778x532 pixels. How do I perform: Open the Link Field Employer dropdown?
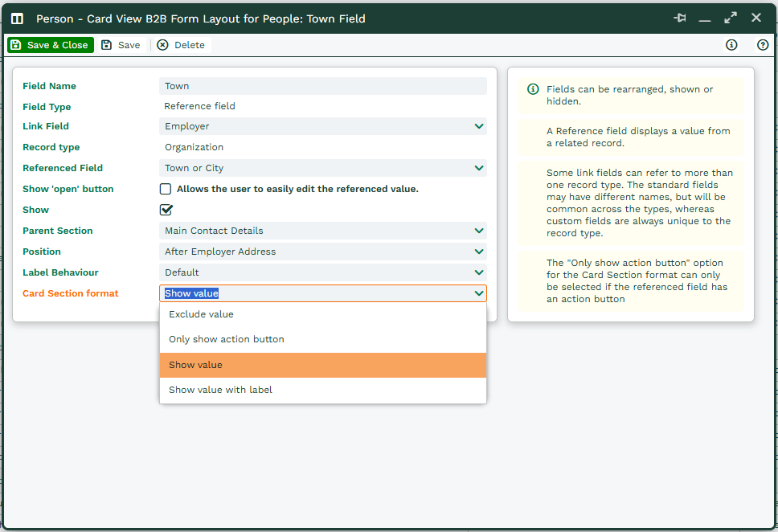tap(322, 126)
